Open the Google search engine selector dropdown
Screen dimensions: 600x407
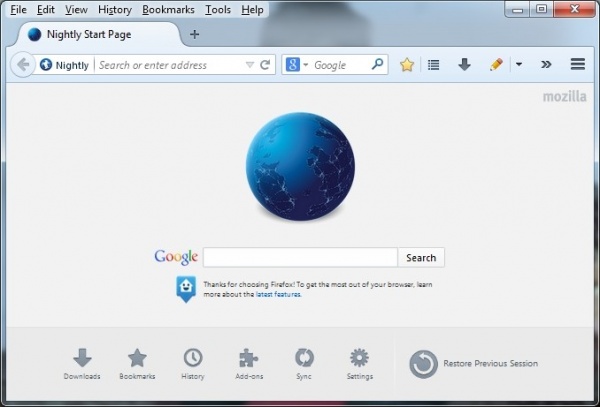(x=297, y=65)
